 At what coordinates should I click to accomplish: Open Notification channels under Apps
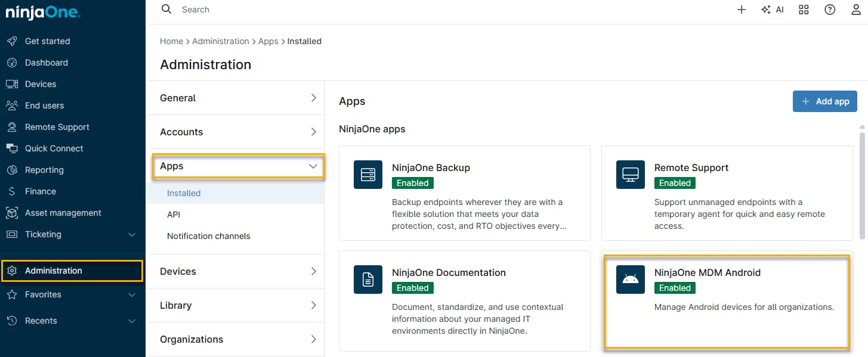208,235
